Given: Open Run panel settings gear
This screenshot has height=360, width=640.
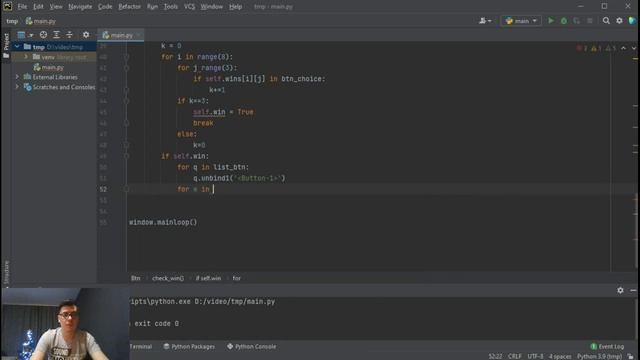Looking at the screenshot, I should tap(620, 290).
